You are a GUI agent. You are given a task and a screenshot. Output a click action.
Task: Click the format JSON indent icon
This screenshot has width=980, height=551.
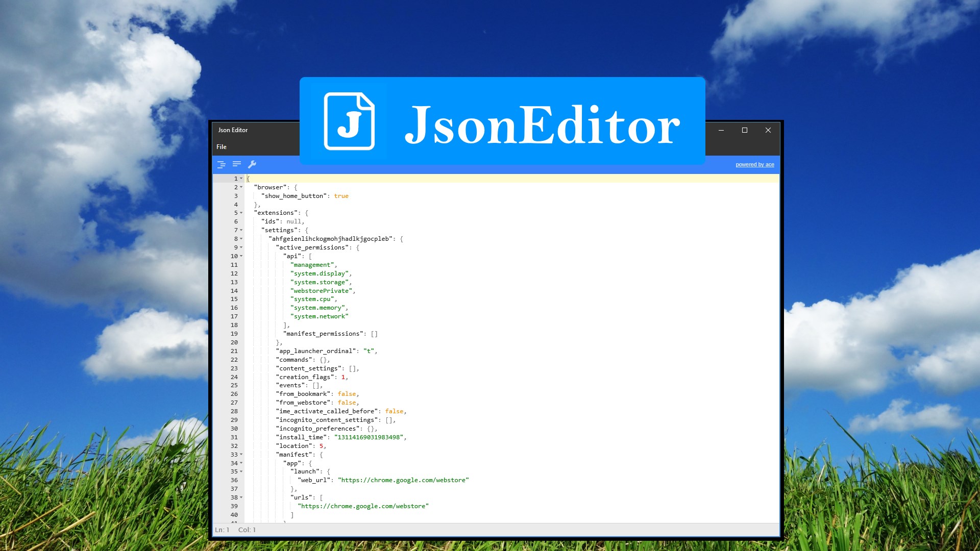(x=221, y=164)
